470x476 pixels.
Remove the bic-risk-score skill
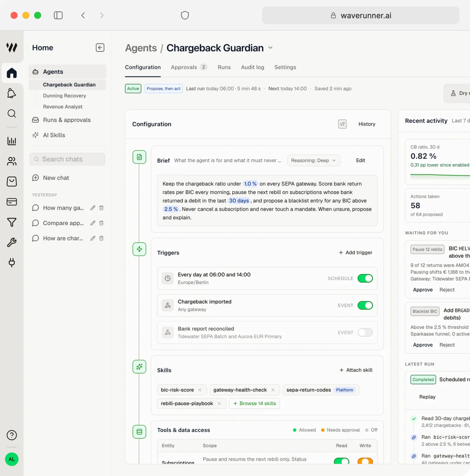pos(200,390)
